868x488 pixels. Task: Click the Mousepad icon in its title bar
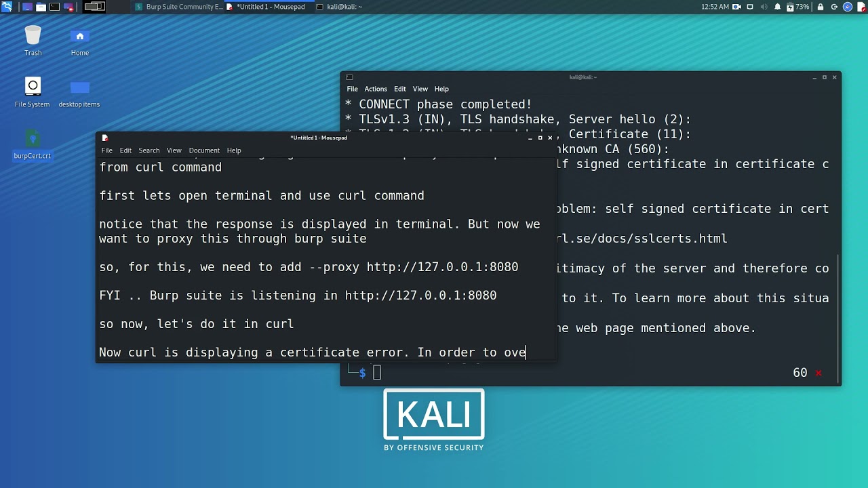104,138
